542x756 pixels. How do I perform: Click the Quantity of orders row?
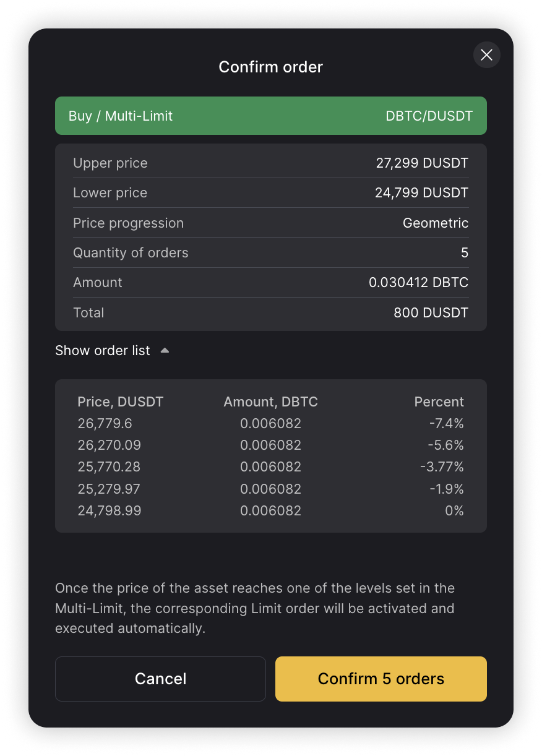pos(270,252)
